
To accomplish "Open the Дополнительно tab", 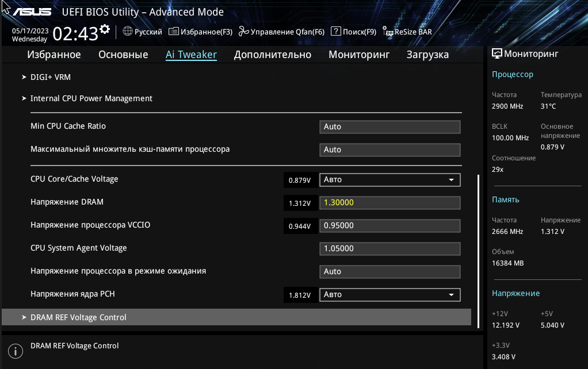I will (273, 55).
